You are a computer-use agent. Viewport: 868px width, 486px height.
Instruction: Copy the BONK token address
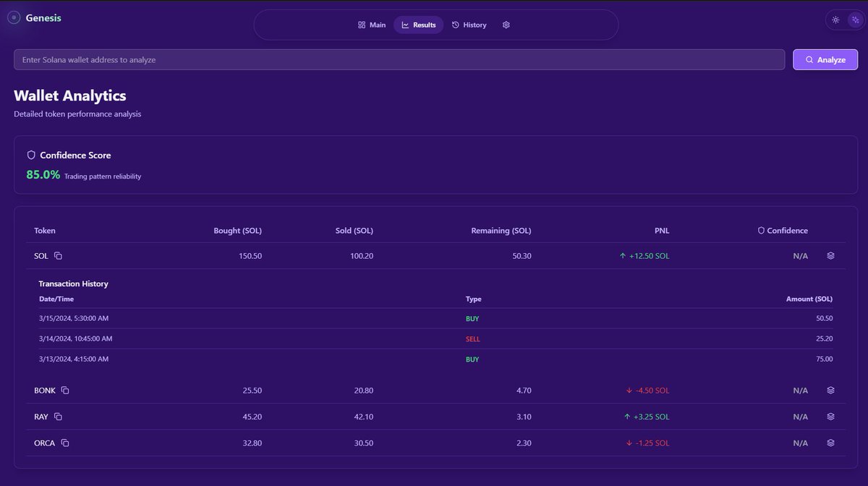(65, 391)
